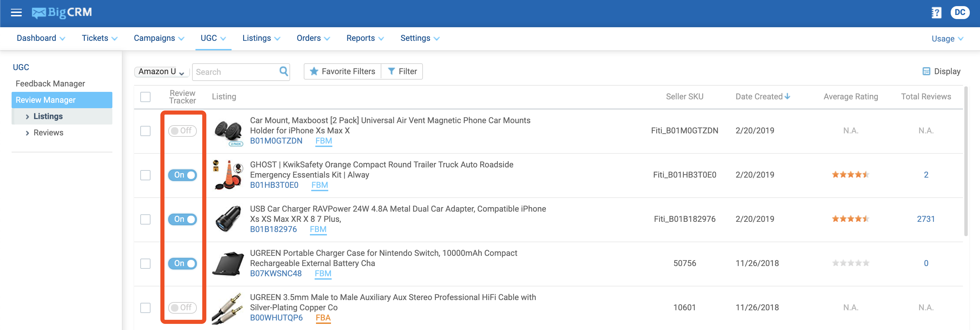Check the UGREEN Aux cable checkbox
980x330 pixels.
[x=145, y=308]
